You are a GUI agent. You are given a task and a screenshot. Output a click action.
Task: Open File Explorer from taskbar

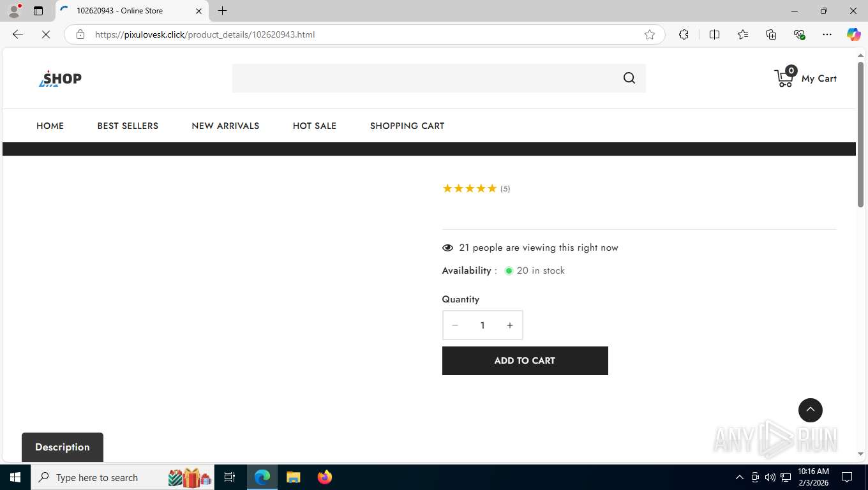(293, 477)
